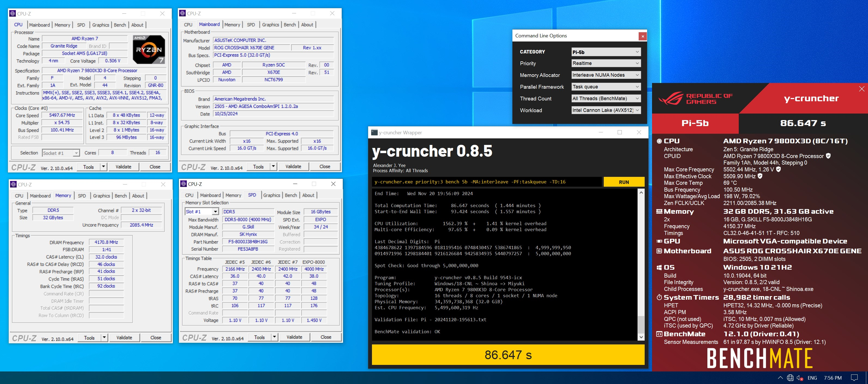Click the y-cruncher command line field
Viewport: 868px width, 384px height.
(487, 182)
